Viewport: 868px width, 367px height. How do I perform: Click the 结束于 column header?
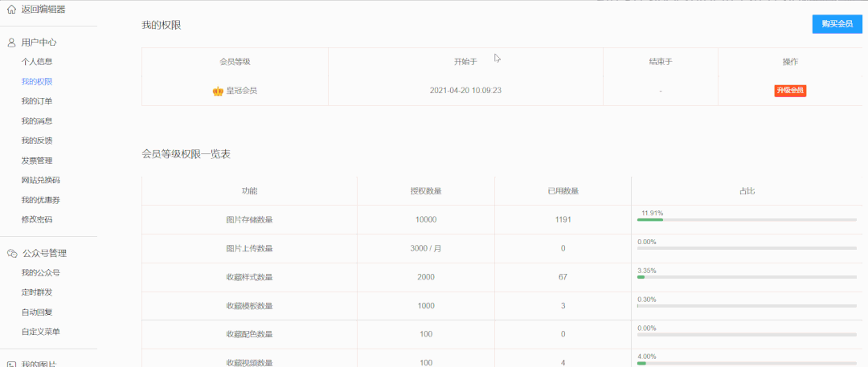point(661,62)
